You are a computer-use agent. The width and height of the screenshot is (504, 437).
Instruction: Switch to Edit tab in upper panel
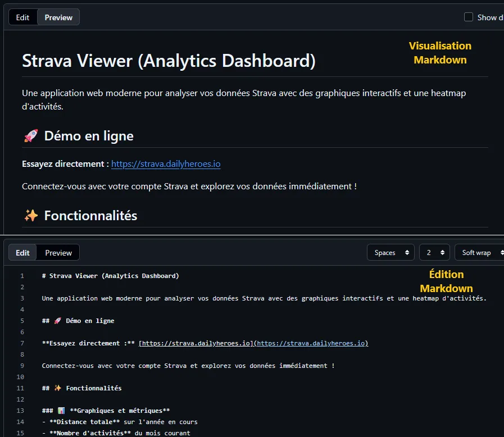[x=23, y=17]
